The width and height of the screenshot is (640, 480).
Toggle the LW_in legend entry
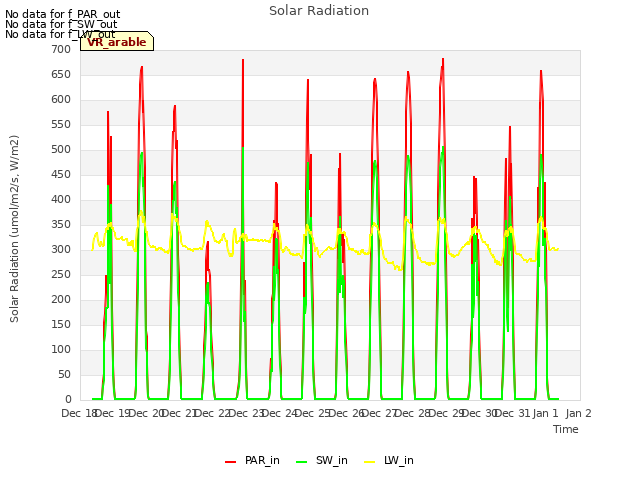[389, 460]
